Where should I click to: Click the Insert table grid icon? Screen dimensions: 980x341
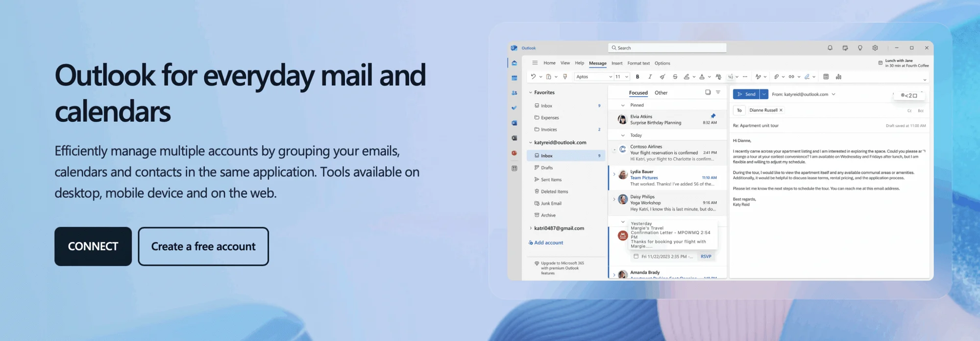[x=826, y=77]
